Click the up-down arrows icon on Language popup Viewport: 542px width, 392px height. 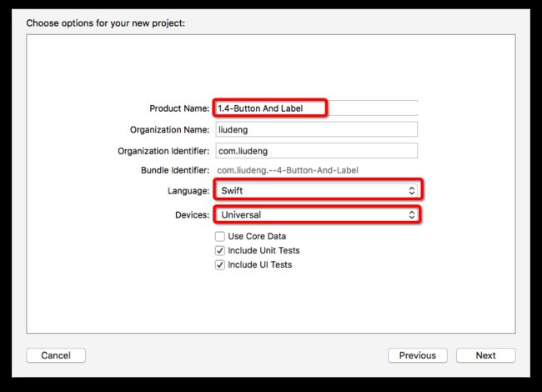pyautogui.click(x=411, y=190)
